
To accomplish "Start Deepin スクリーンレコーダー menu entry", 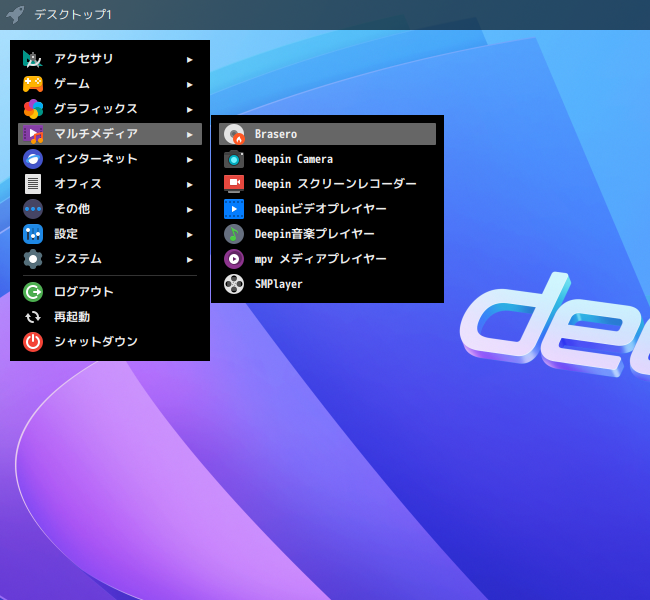I will coord(327,184).
